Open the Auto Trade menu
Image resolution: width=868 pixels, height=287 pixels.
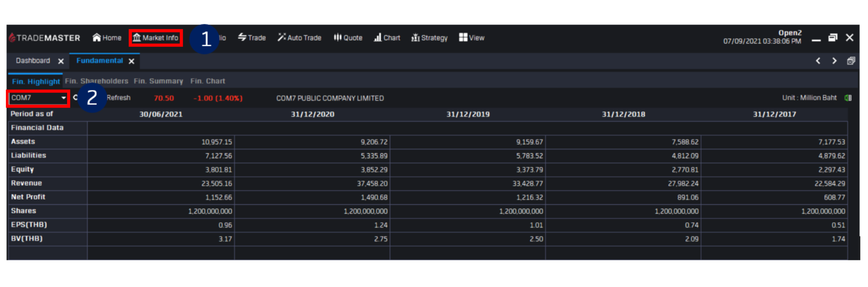tap(299, 38)
